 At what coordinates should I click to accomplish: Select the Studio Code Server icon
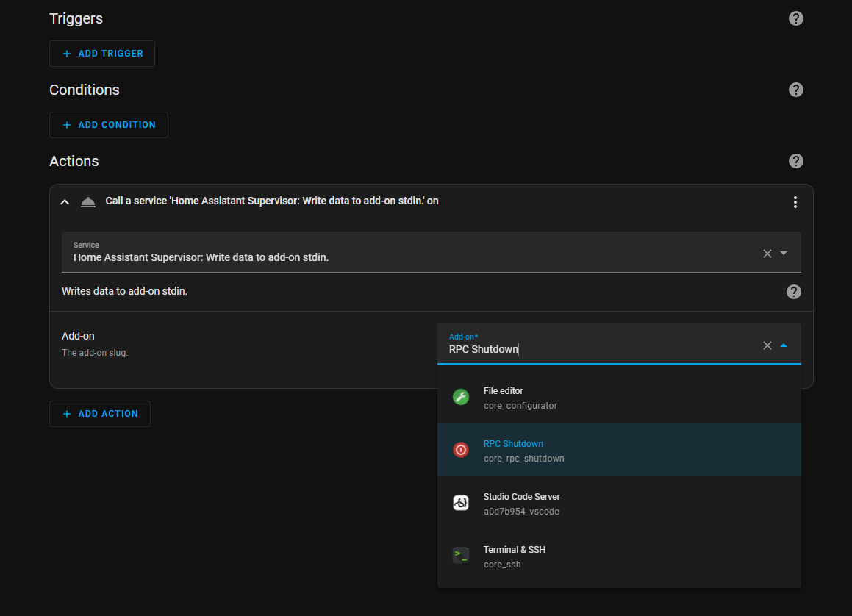461,502
